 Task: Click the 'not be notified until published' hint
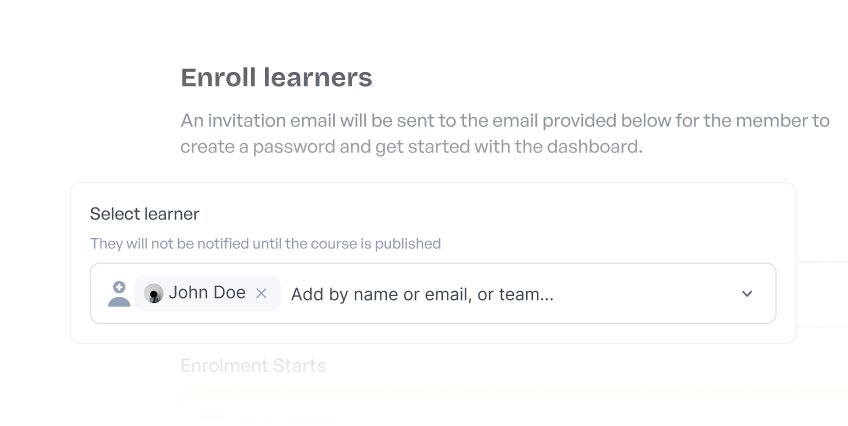point(265,243)
